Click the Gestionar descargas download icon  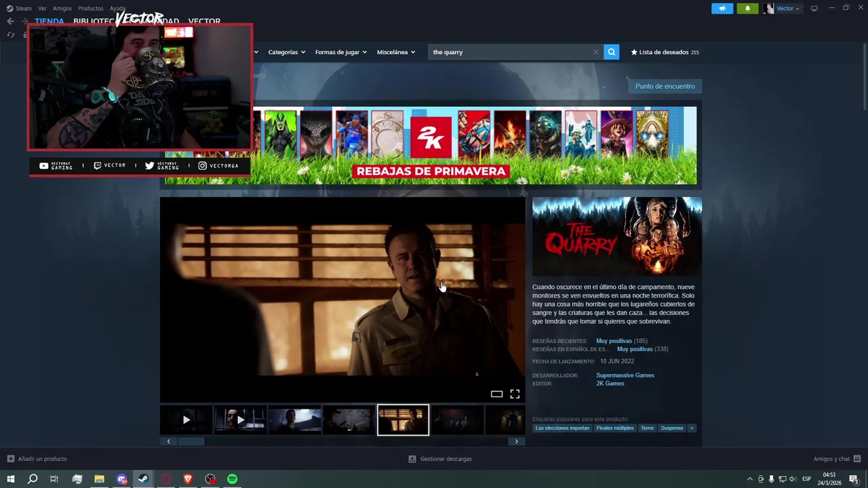tap(412, 459)
